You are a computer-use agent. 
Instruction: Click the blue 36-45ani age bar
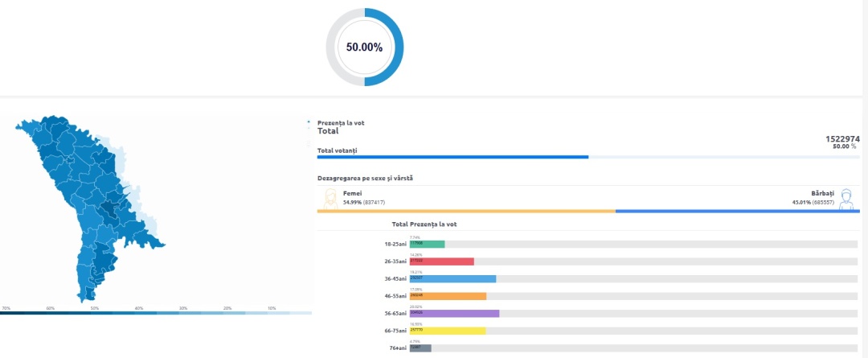(x=452, y=278)
